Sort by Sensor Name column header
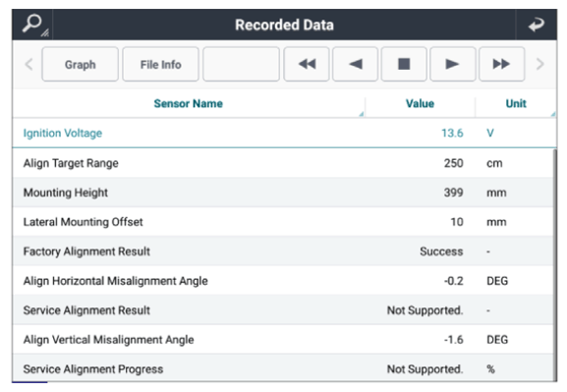This screenshot has height=392, width=567. [x=189, y=103]
